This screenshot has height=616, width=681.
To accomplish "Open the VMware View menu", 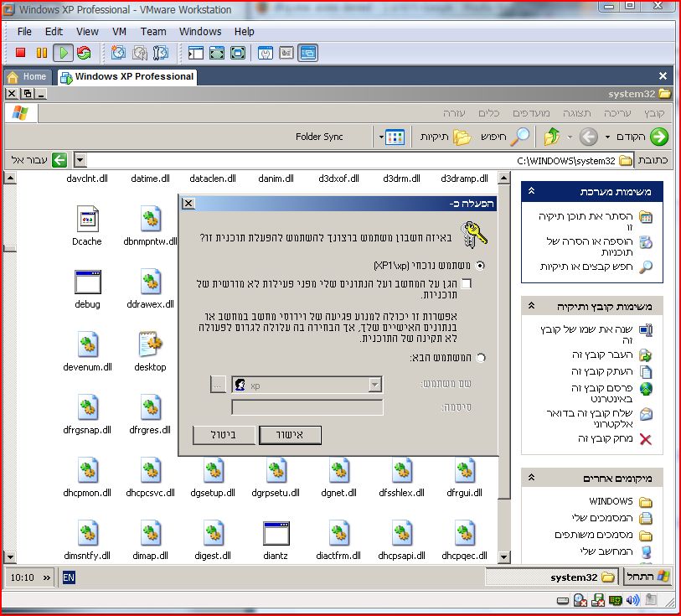I will click(87, 32).
